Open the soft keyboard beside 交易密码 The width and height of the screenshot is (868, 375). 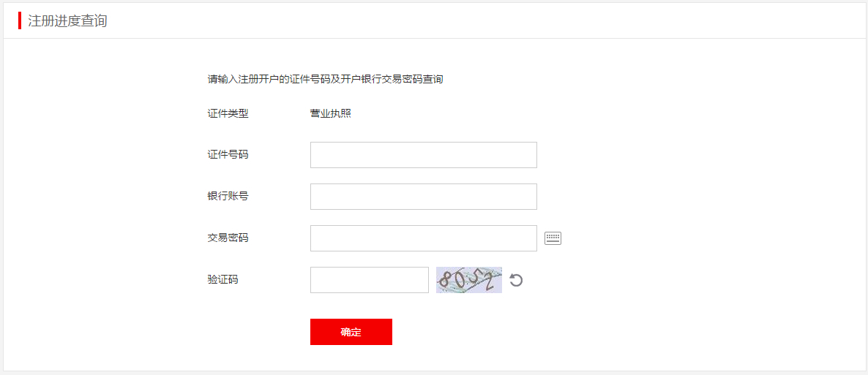tap(553, 238)
